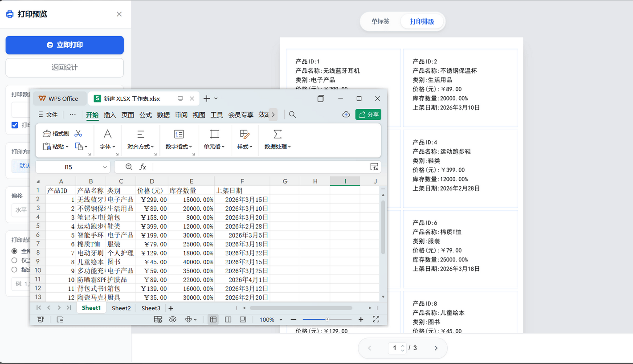Click the zoom slider handle in WPS

click(x=327, y=319)
